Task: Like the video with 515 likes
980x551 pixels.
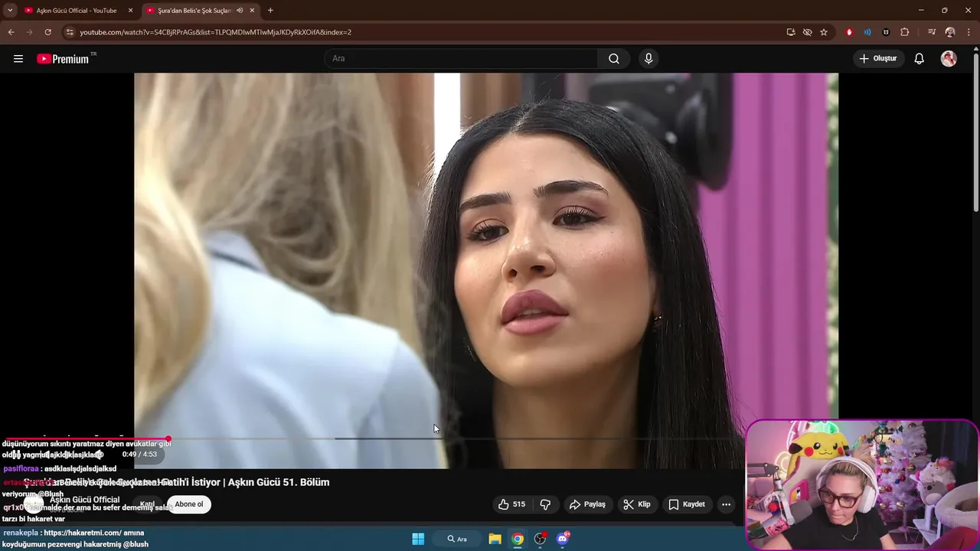Action: [511, 504]
